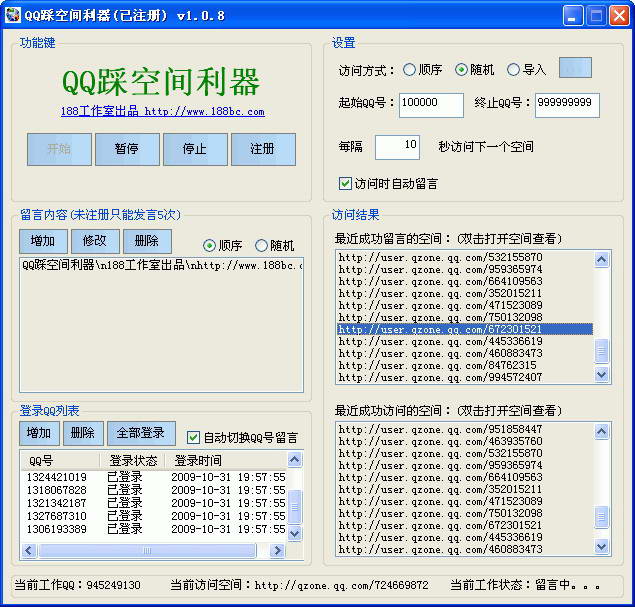Click scrollbar thumb of visited spaces list

(601, 517)
